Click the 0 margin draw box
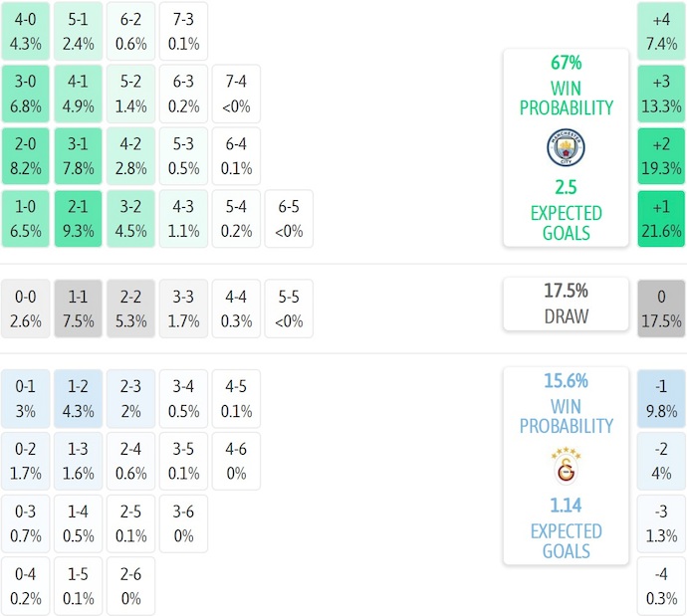Image resolution: width=687 pixels, height=616 pixels. pos(662,308)
